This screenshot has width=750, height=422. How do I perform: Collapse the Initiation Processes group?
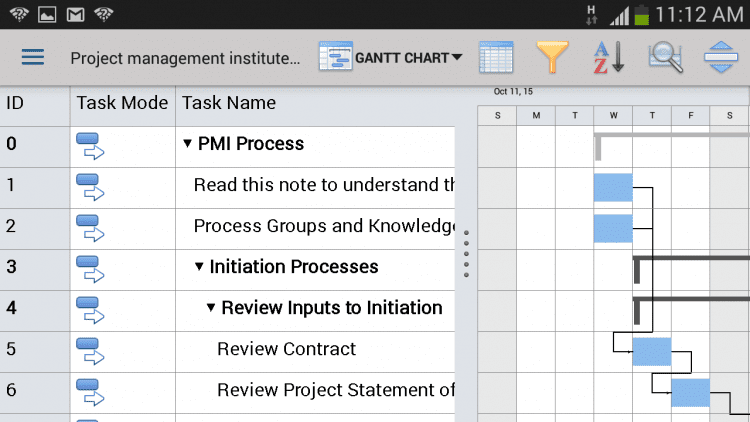[199, 267]
